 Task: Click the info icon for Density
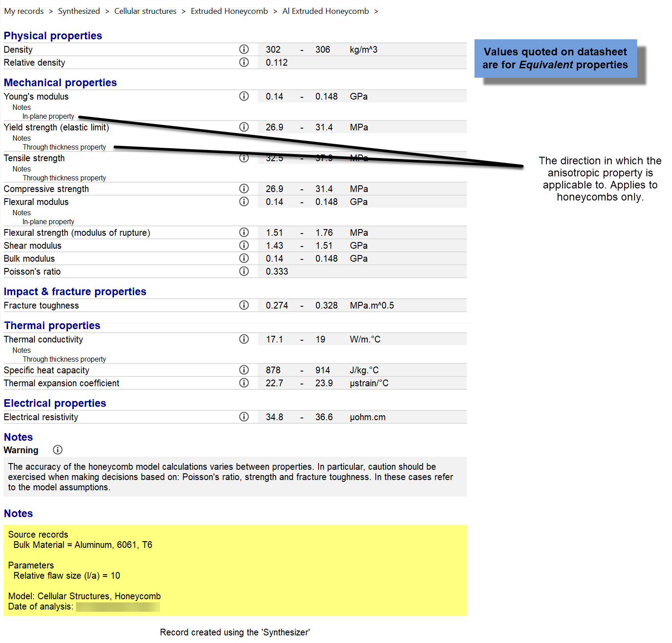point(244,49)
